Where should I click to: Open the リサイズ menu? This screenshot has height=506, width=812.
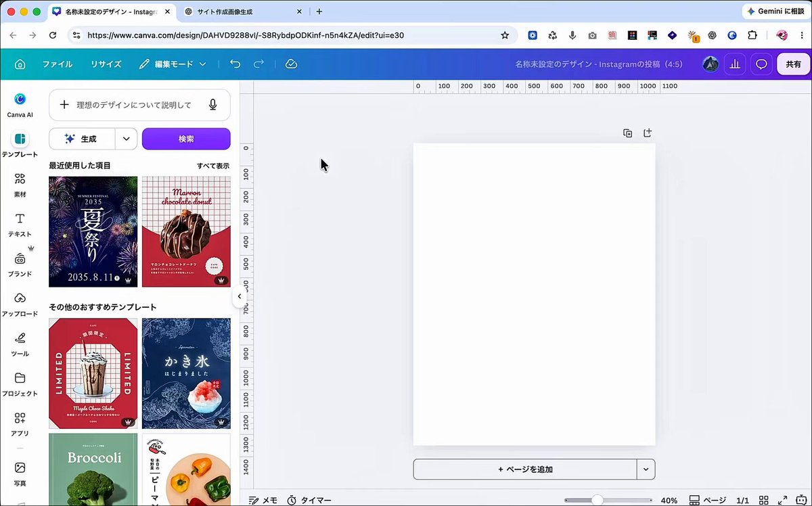106,64
